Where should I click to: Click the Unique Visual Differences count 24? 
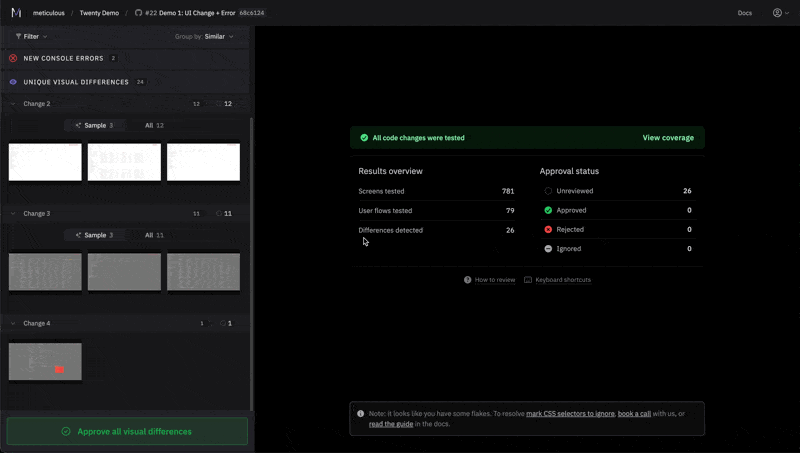pyautogui.click(x=140, y=82)
